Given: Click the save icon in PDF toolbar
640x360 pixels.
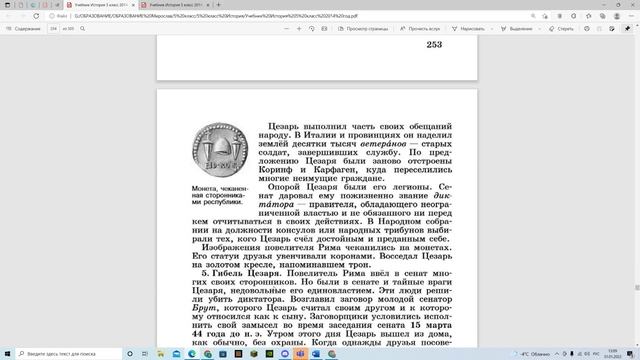Looking at the screenshot, I should point(599,29).
